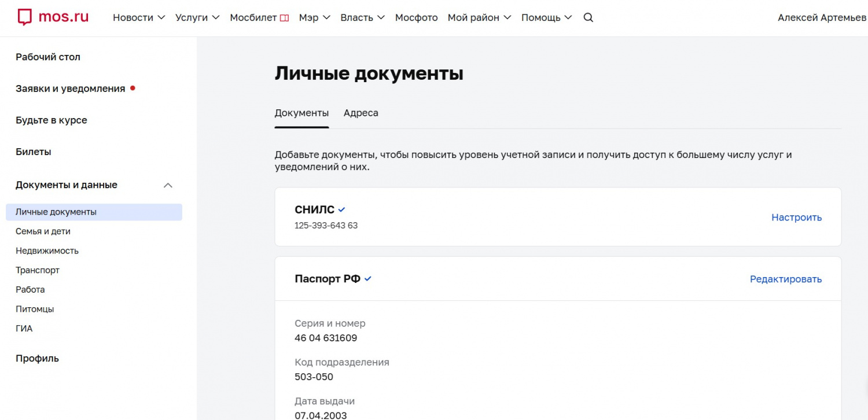The image size is (868, 420).
Task: Expand the Новости dropdown menu
Action: [x=139, y=17]
